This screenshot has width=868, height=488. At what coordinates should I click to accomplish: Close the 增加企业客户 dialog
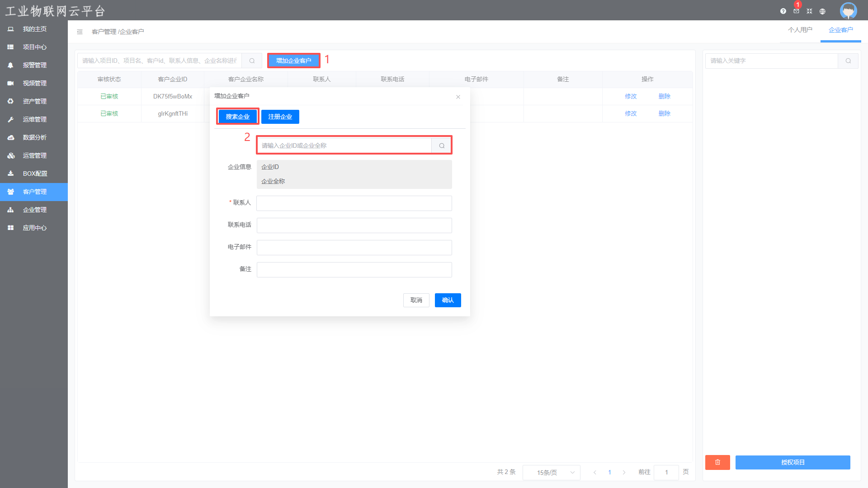(x=458, y=97)
